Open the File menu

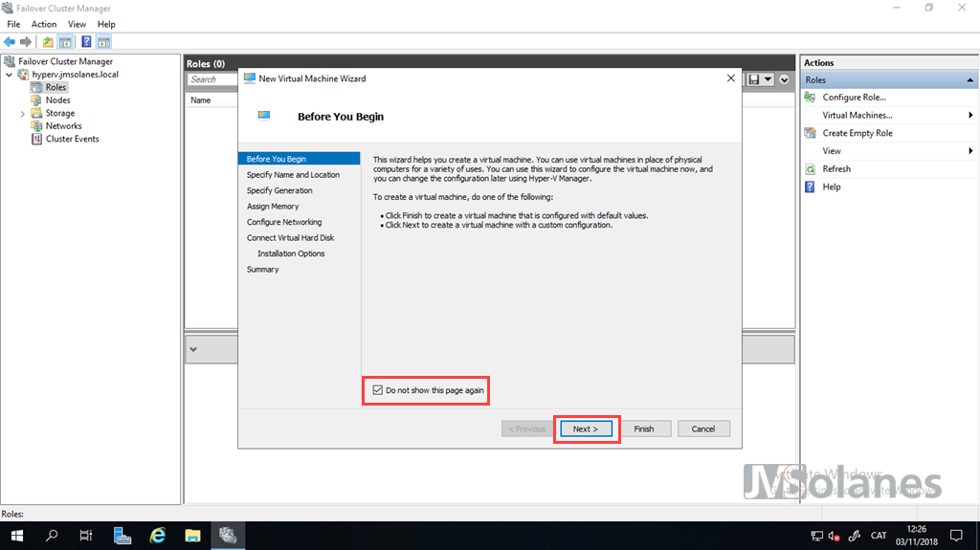(13, 24)
